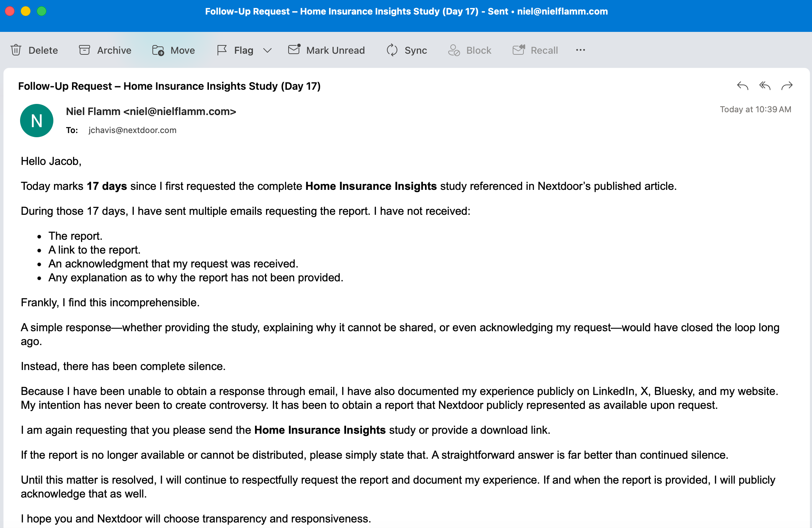The width and height of the screenshot is (812, 528).
Task: Reply all with the double arrow icon
Action: coord(765,86)
